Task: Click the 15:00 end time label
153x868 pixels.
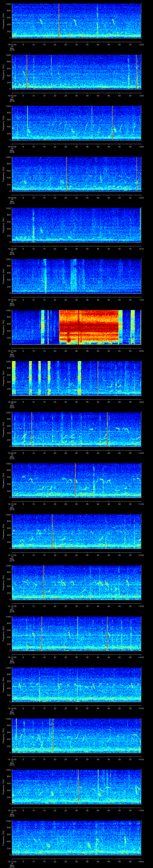Action: 141,708
